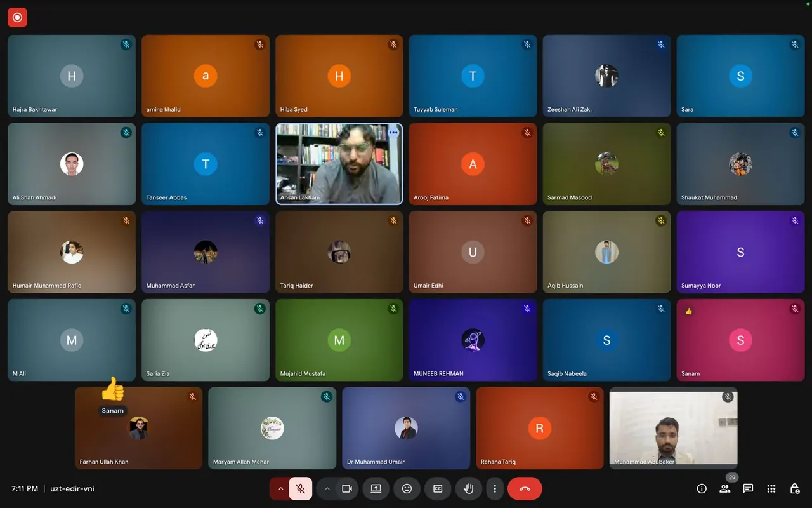The height and width of the screenshot is (508, 812).
Task: Click muted mic icon on Hajra Bakhtawar tile
Action: [126, 44]
